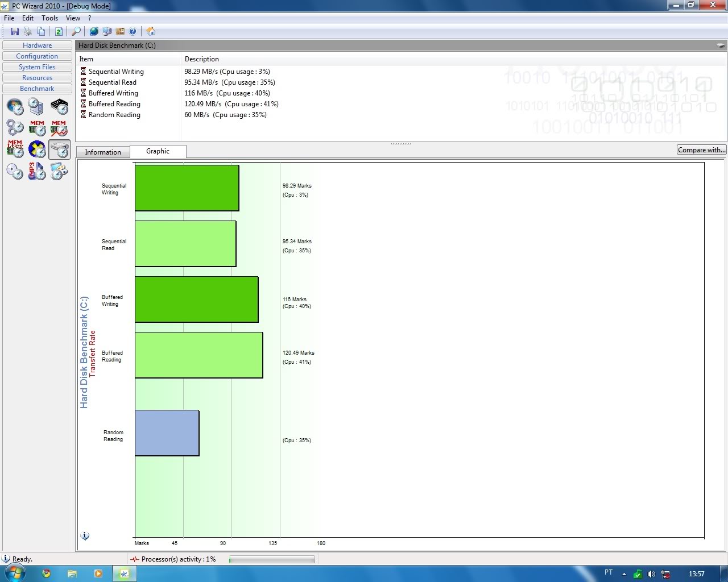Open the System Files section
Screen dimensions: 728x582
pos(37,67)
